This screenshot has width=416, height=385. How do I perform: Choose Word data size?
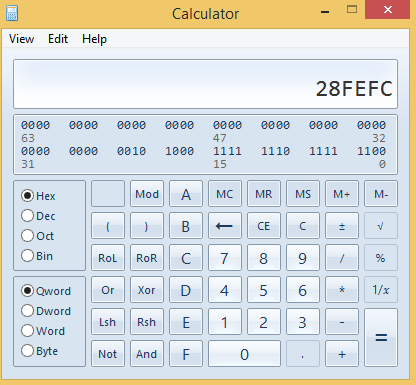pos(43,331)
